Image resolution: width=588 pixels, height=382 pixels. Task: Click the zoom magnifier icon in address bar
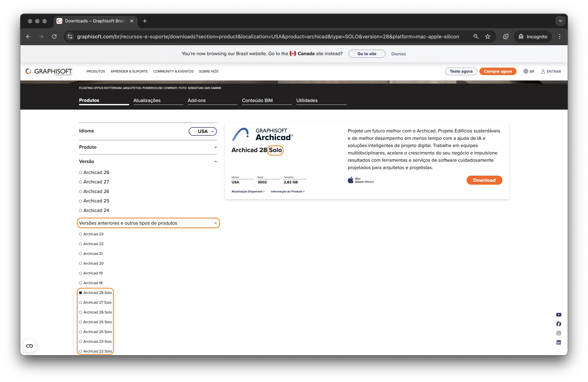click(x=476, y=37)
